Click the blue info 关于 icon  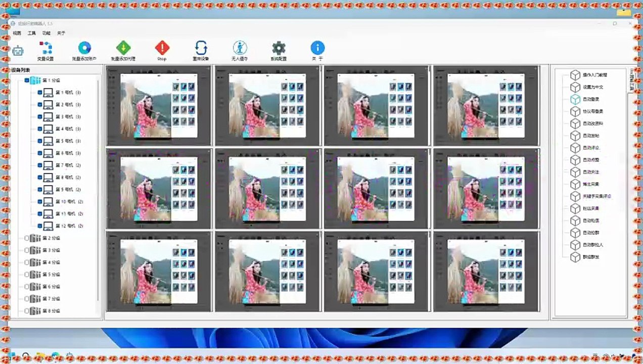pos(317,48)
